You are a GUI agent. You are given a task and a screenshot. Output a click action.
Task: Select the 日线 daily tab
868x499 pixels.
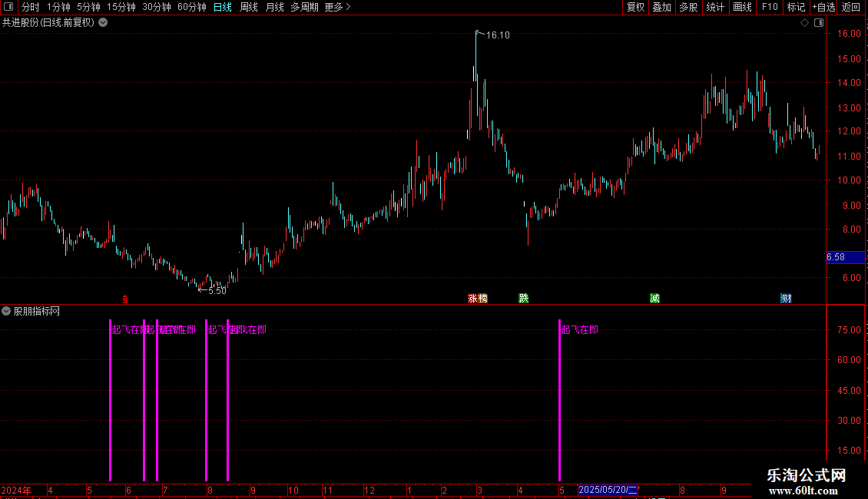click(223, 7)
